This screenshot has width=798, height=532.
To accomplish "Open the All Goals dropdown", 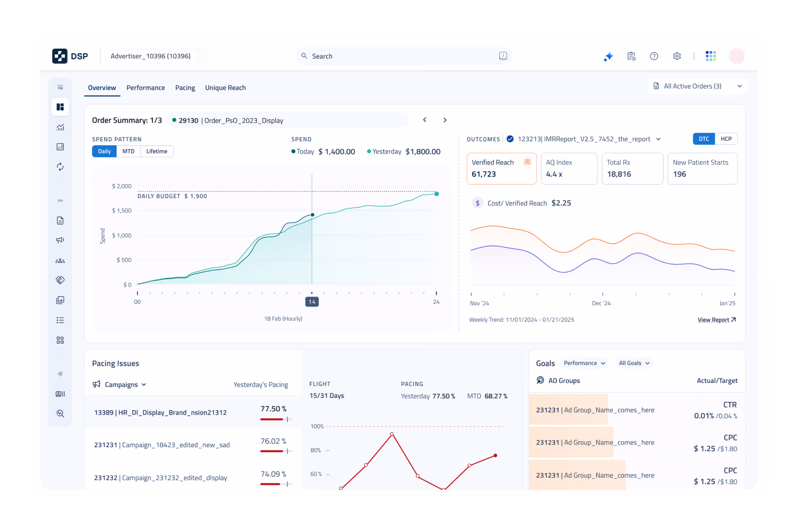I will [x=634, y=363].
